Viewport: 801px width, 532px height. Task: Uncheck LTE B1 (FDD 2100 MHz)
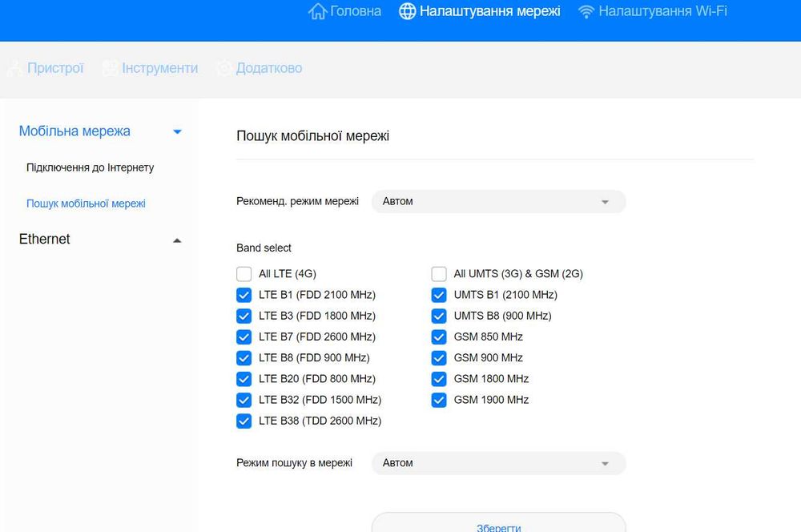244,295
